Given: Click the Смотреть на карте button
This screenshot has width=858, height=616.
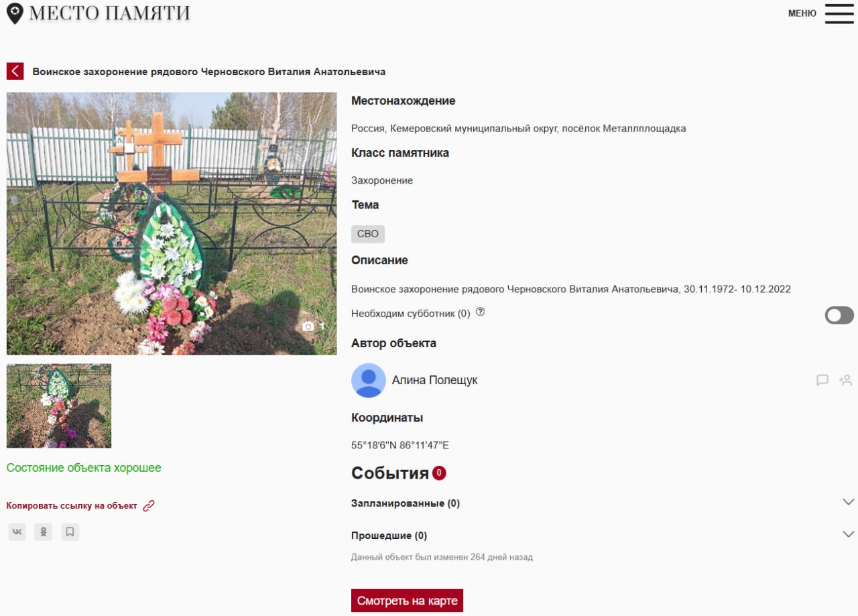Looking at the screenshot, I should pos(408,601).
